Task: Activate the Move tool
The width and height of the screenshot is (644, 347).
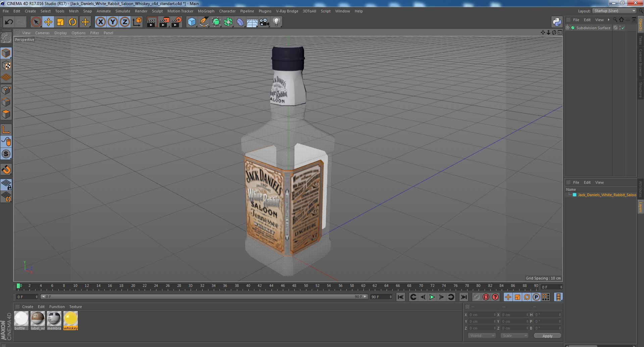Action: click(x=48, y=22)
